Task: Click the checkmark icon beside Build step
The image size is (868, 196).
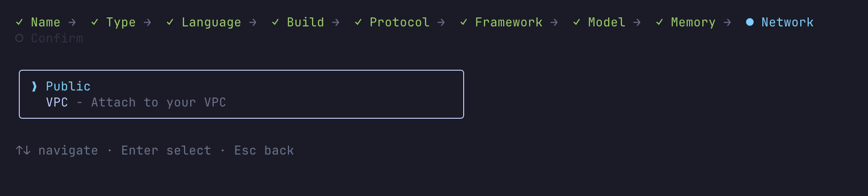Action: (x=275, y=22)
